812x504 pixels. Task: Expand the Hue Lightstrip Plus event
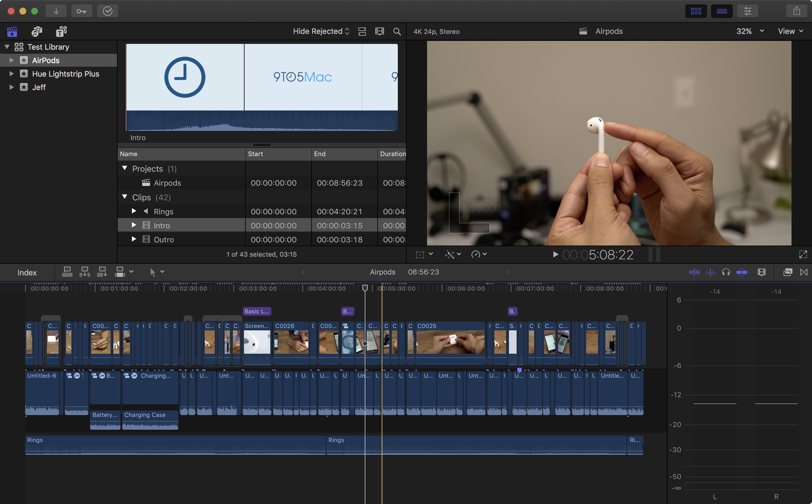11,74
